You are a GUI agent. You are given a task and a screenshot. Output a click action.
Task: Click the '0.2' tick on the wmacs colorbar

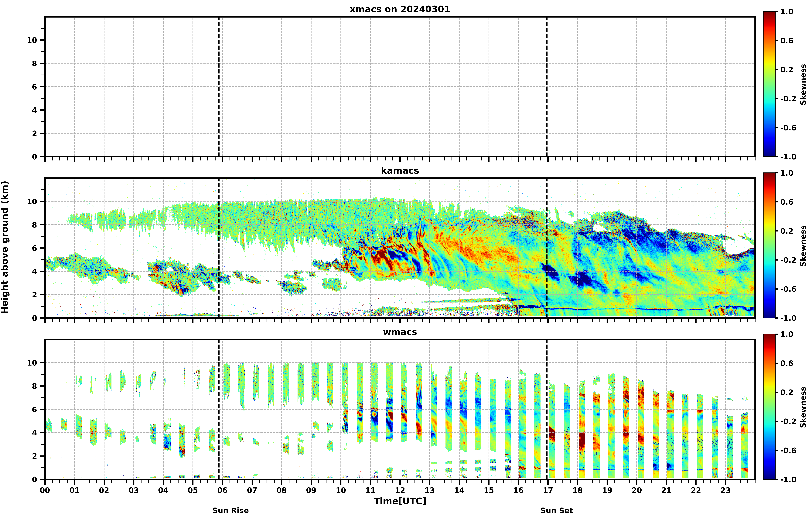[787, 392]
